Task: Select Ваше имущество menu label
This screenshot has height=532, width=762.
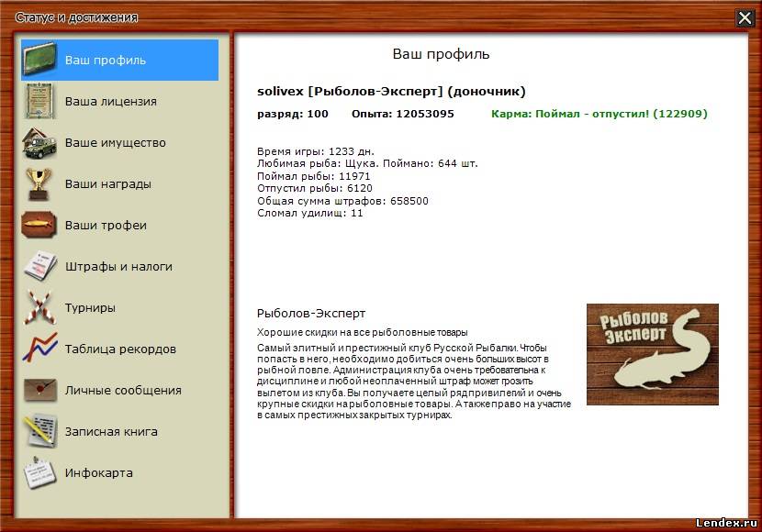Action: pos(115,143)
